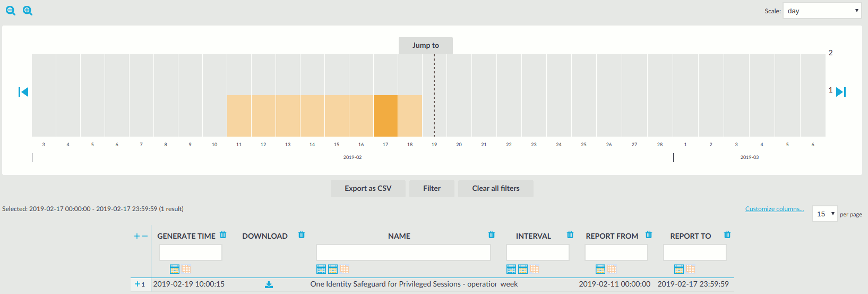
Task: Focus the Generate Time filter field
Action: pyautogui.click(x=191, y=253)
